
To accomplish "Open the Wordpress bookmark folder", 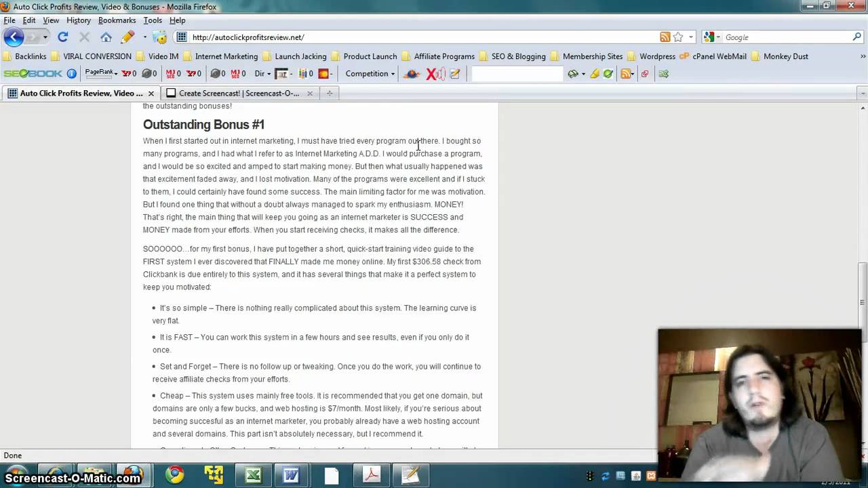I will coord(651,56).
